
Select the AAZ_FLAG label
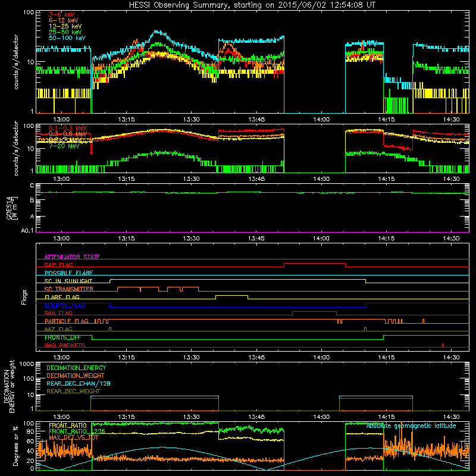tap(58, 329)
